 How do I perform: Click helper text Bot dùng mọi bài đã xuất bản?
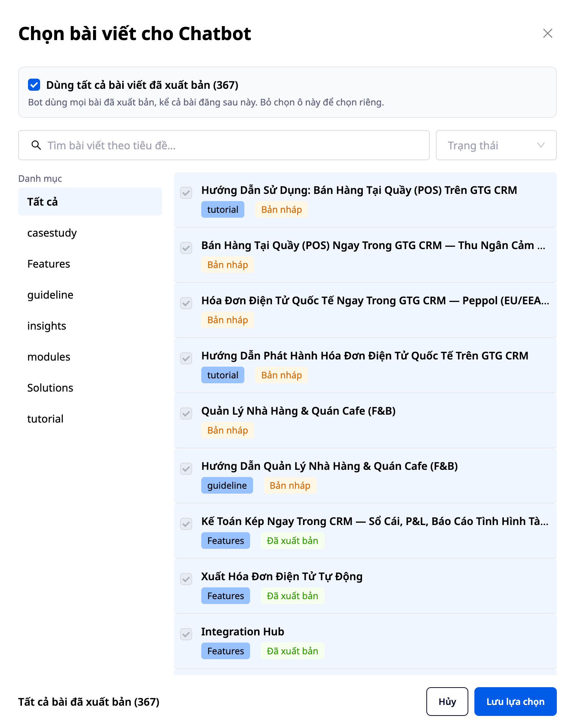click(206, 102)
